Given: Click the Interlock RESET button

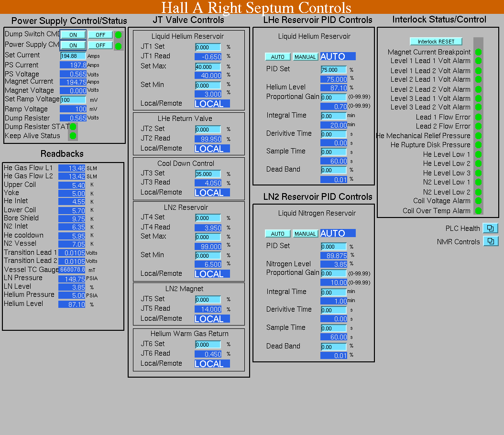Looking at the screenshot, I should coord(436,42).
